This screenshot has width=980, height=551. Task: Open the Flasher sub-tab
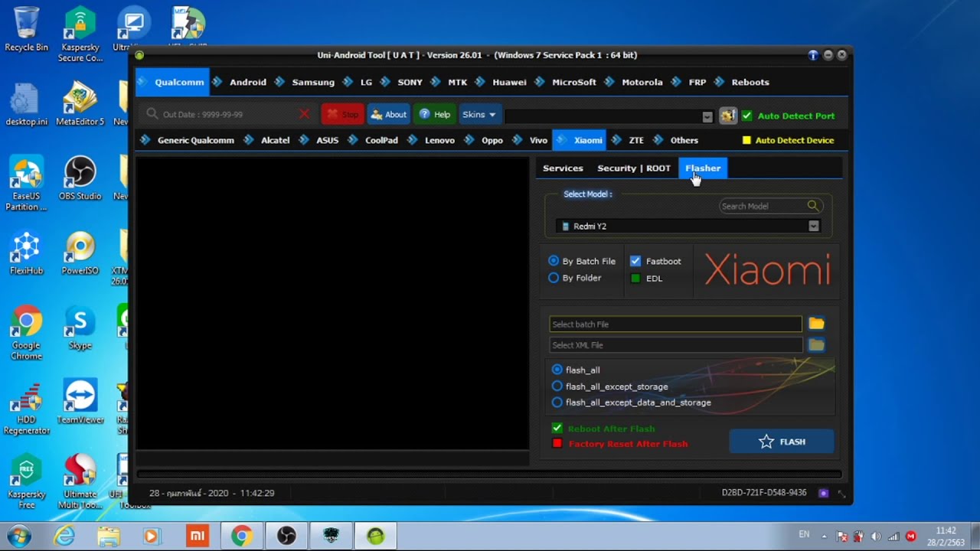(x=703, y=168)
